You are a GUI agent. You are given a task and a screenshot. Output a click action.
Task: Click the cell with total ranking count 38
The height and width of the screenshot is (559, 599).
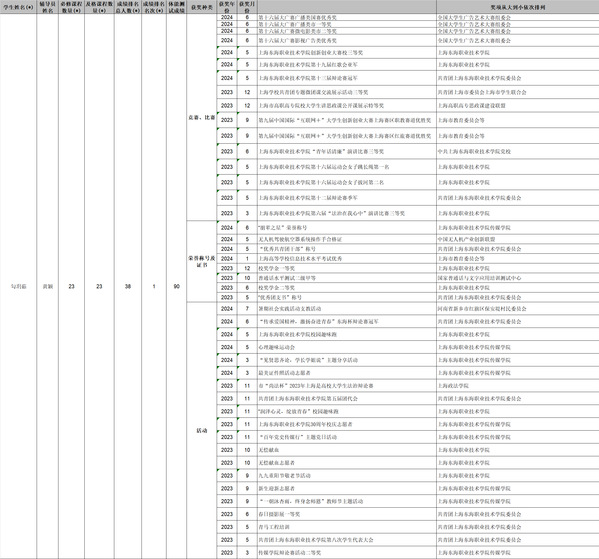(x=128, y=286)
